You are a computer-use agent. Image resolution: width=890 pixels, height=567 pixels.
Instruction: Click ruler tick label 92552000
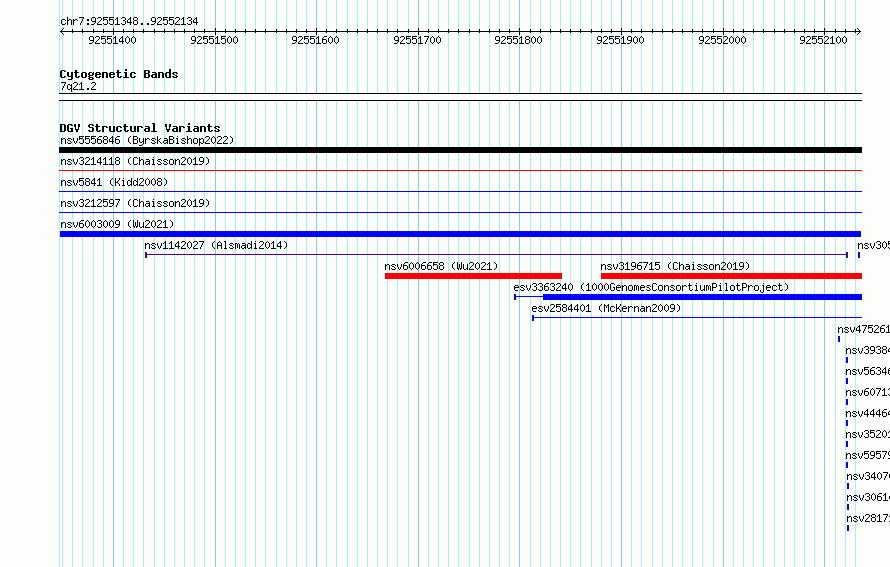722,40
